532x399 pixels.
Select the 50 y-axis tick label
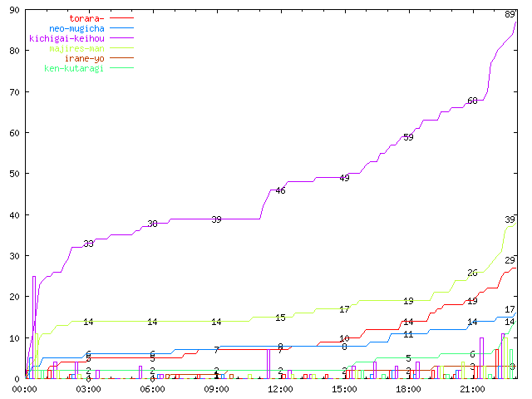(14, 174)
